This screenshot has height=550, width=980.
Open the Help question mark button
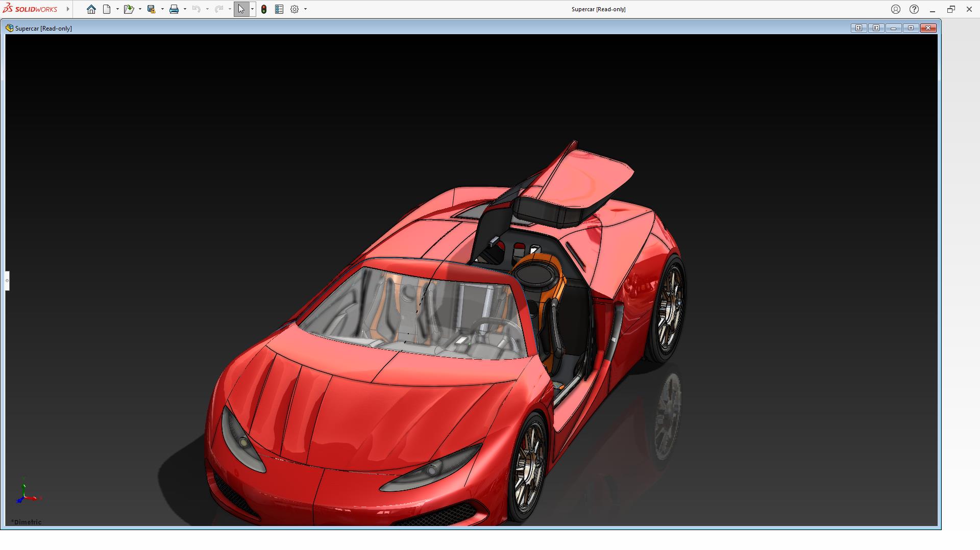[914, 9]
